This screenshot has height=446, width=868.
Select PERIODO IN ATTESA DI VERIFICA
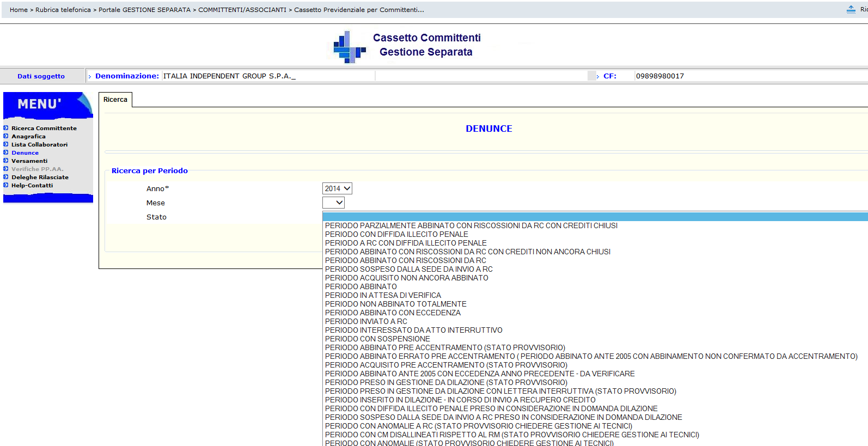(x=595, y=295)
